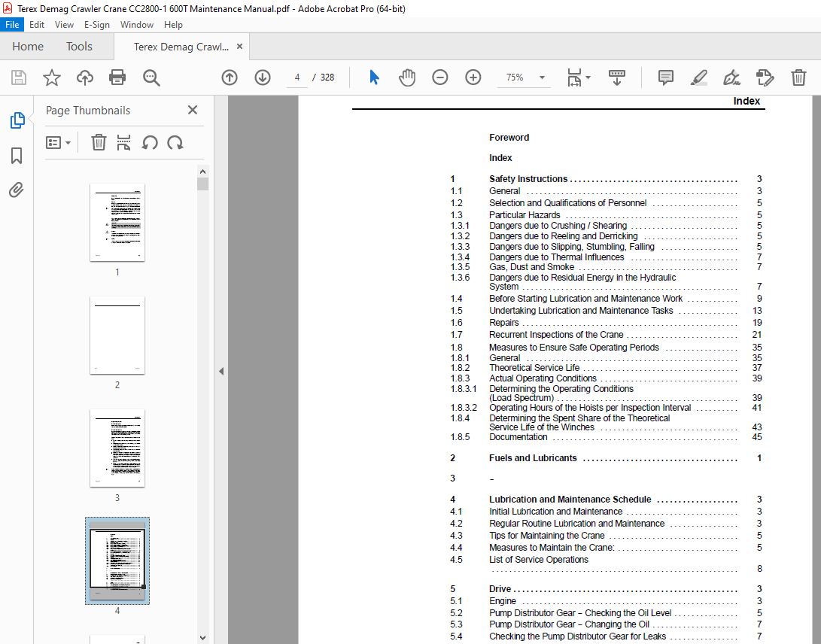Rotate page clockwise

pyautogui.click(x=175, y=142)
